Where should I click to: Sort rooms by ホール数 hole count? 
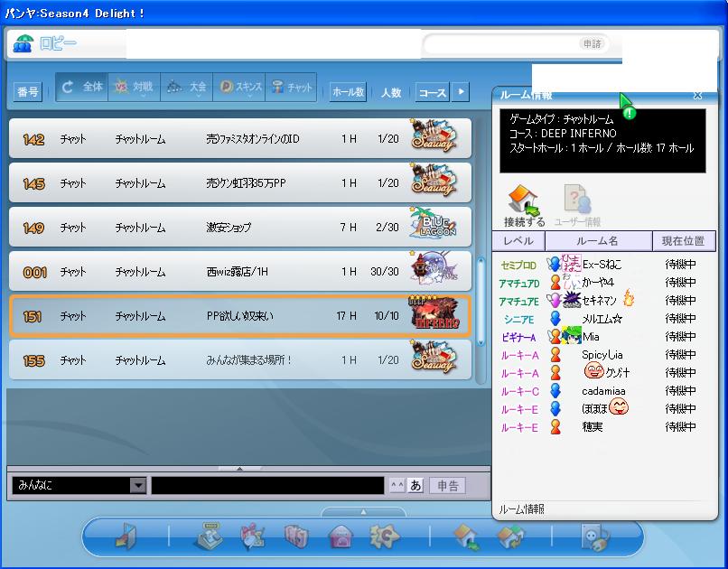coord(348,92)
